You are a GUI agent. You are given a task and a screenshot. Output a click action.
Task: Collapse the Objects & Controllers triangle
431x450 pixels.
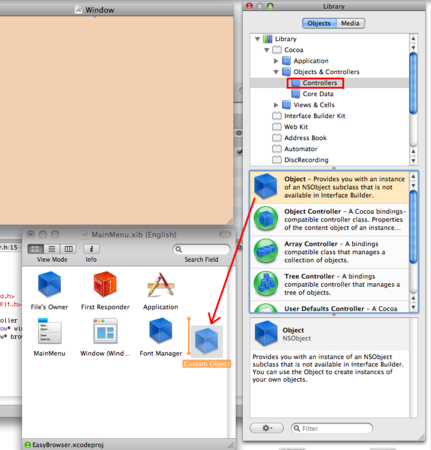276,72
